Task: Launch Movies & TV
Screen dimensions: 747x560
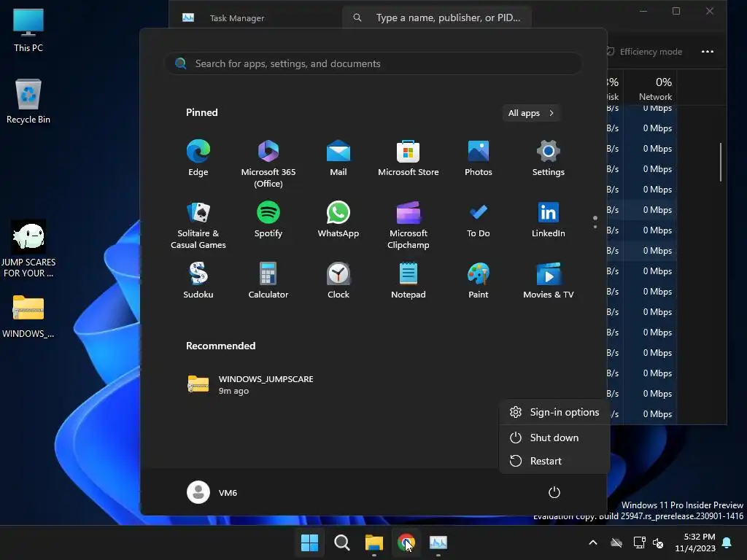Action: point(549,281)
